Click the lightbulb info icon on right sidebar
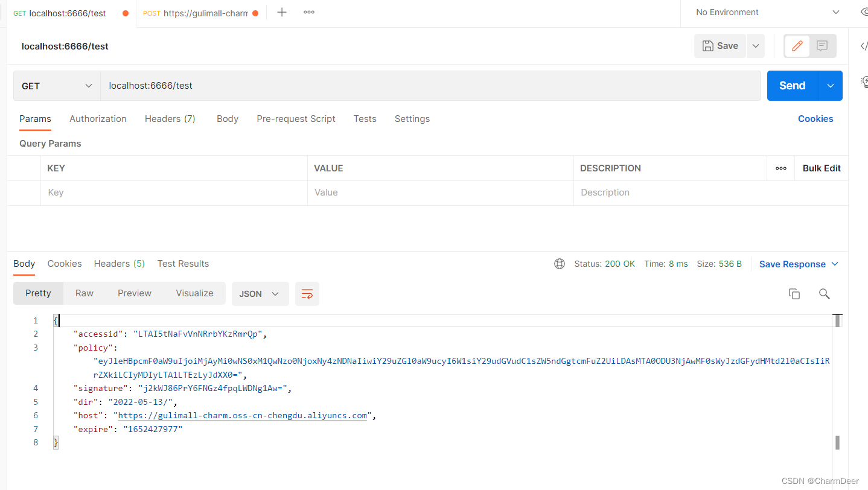Image resolution: width=868 pixels, height=490 pixels. 864,81
